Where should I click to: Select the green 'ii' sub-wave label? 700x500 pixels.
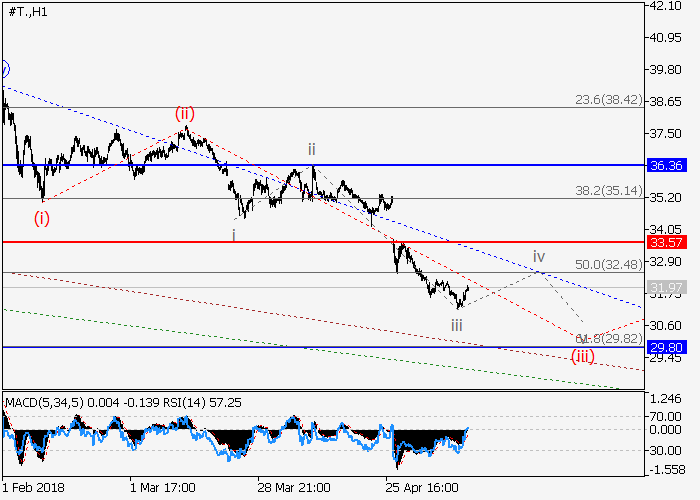click(x=312, y=149)
